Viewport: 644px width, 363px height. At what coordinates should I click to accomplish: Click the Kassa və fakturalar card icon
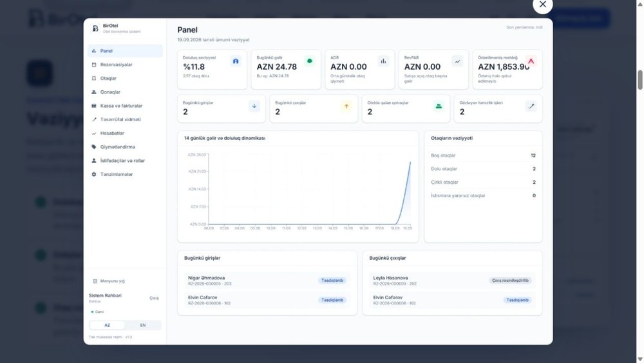coord(94,106)
